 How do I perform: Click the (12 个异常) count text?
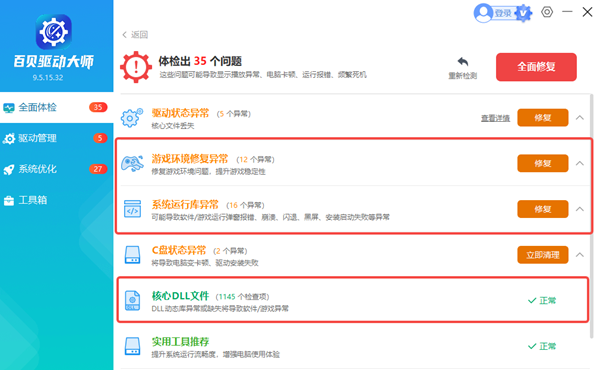[x=255, y=160]
